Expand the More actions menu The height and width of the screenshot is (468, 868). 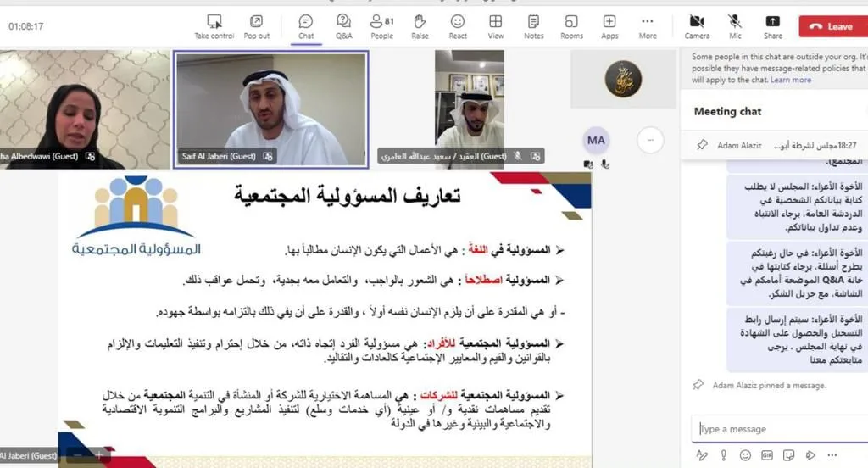pyautogui.click(x=648, y=25)
